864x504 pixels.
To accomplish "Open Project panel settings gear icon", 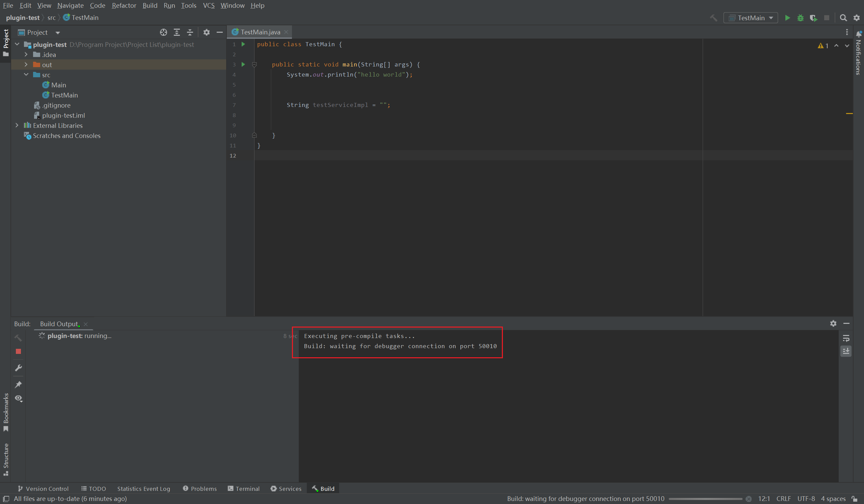I will pos(207,32).
